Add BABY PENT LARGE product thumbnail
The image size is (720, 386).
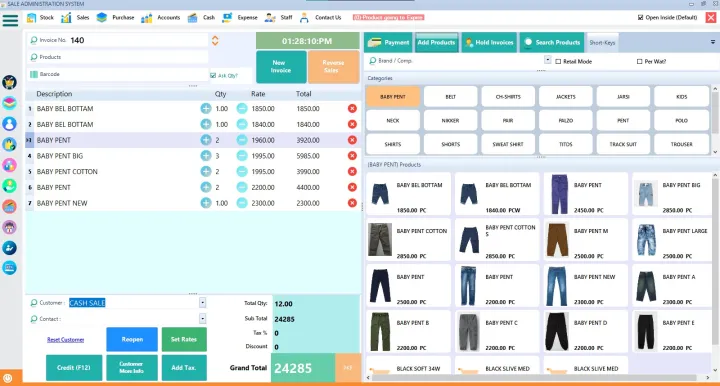click(646, 240)
